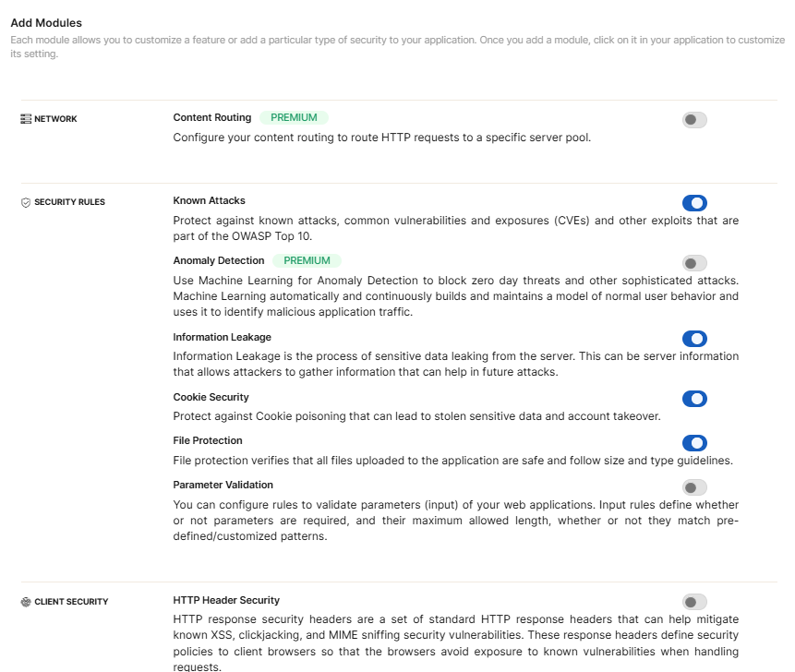Click the Add Modules heading

46,22
